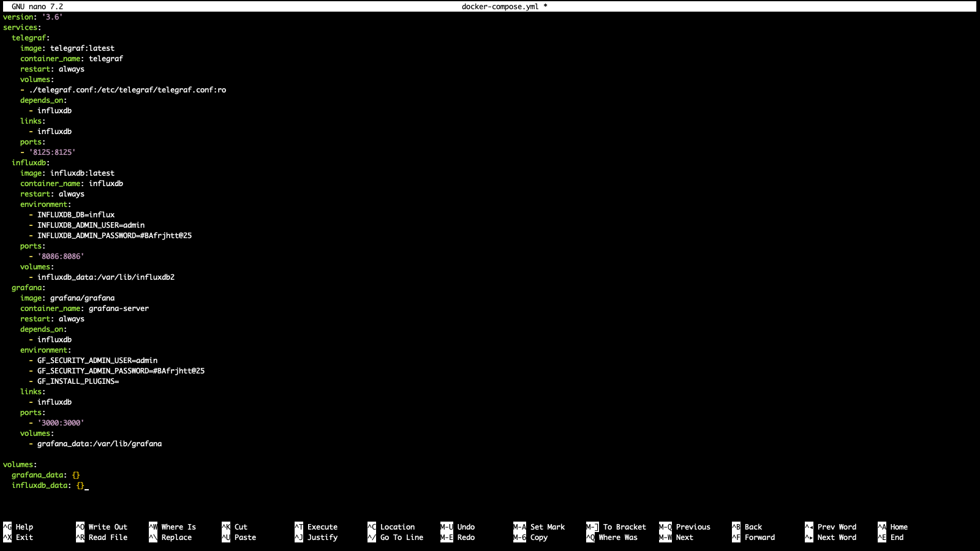Click the M-W Next shortcut
980x551 pixels.
676,538
